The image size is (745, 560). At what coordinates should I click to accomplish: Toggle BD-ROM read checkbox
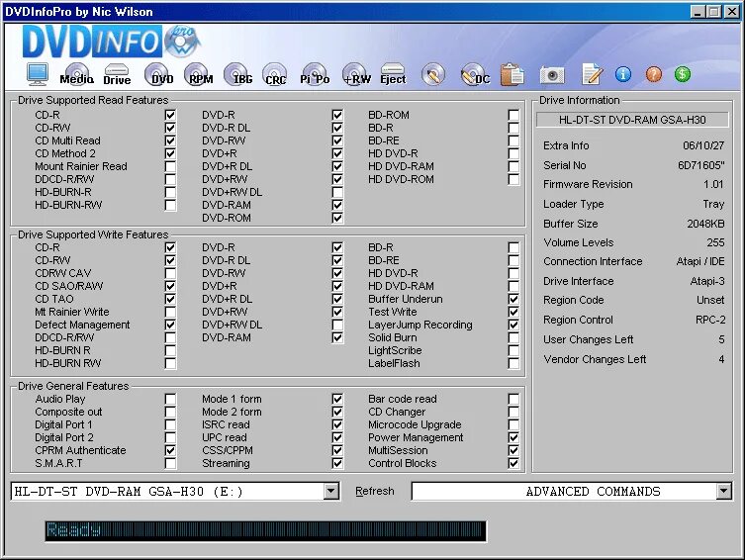tap(513, 115)
